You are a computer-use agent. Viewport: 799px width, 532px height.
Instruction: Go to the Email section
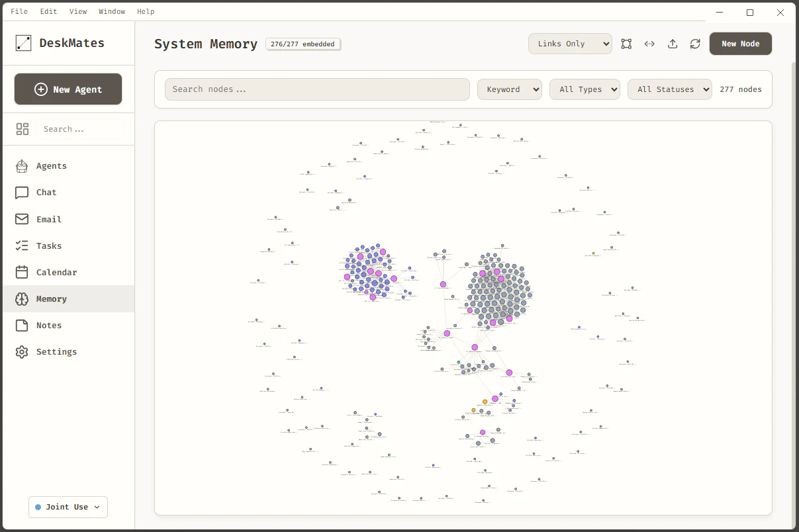[x=68, y=219]
